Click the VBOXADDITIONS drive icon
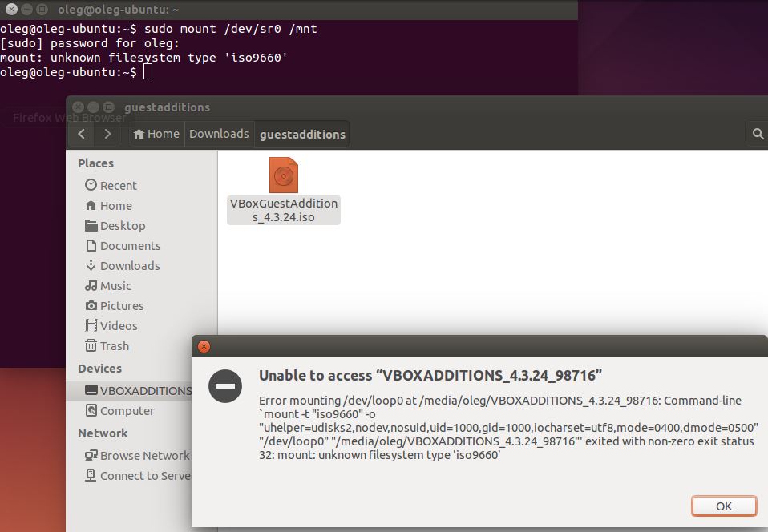This screenshot has width=768, height=532. 91,390
